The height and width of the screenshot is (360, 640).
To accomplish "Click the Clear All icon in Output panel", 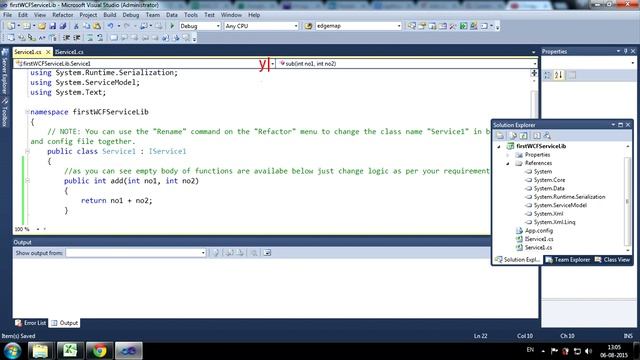I will (x=253, y=253).
